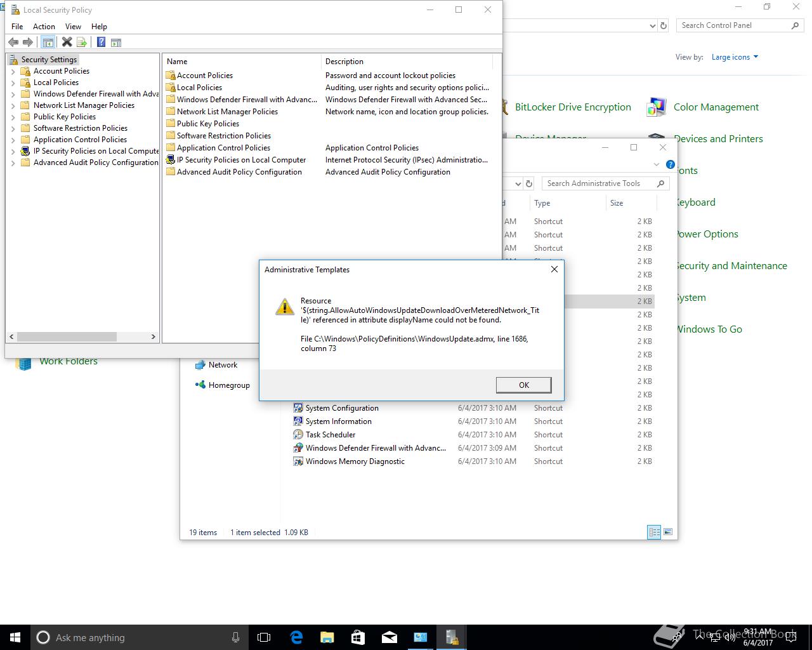Image resolution: width=812 pixels, height=650 pixels.
Task: Open Microsoft Edge from the taskbar
Action: 296,637
